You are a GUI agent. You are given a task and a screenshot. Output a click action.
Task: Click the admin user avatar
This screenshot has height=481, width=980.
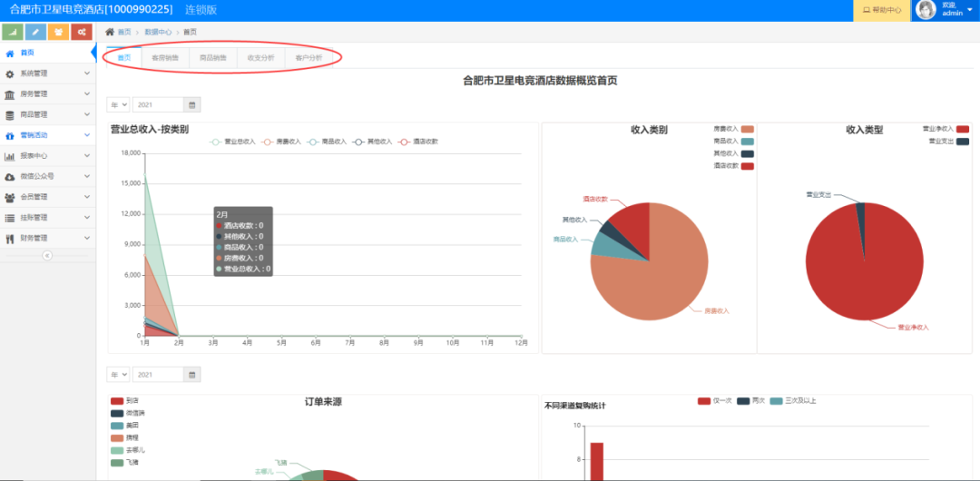(x=926, y=9)
